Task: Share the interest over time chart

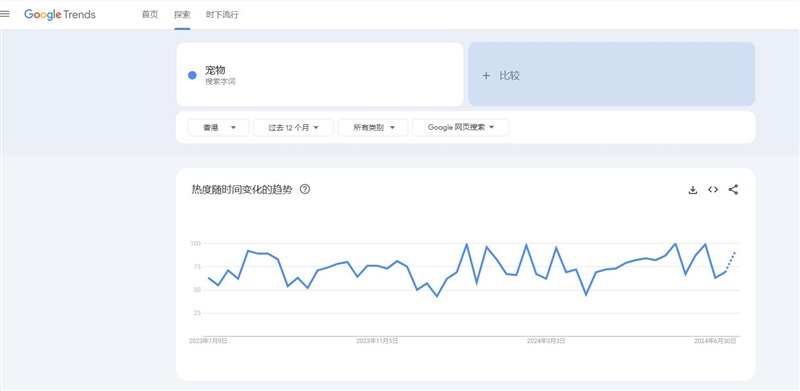Action: 733,190
